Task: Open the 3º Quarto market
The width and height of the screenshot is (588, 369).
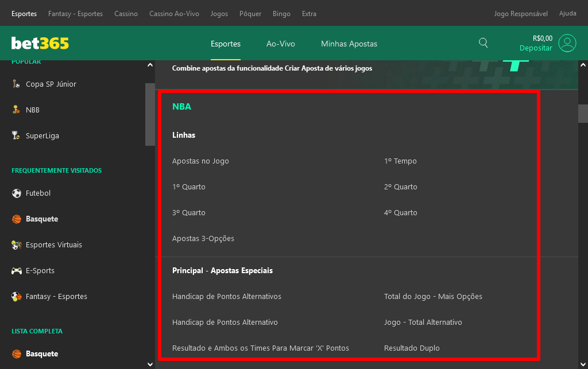Action: click(x=188, y=213)
